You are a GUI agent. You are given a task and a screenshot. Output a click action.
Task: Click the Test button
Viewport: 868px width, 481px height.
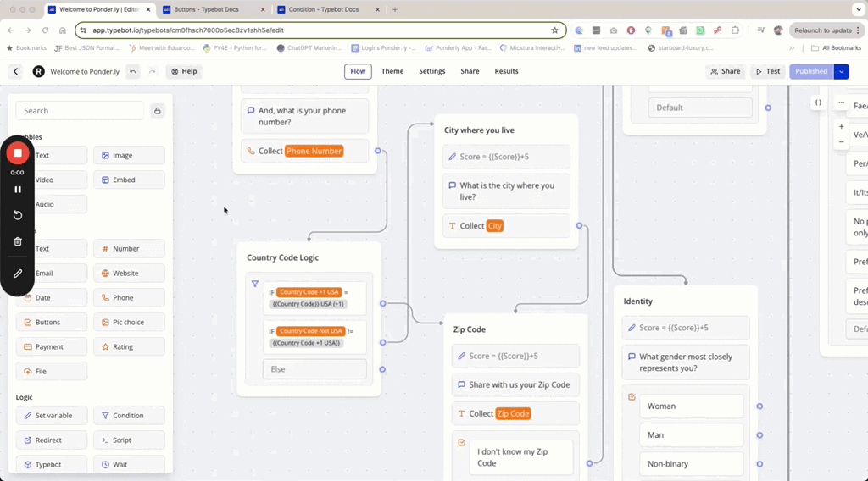click(768, 72)
